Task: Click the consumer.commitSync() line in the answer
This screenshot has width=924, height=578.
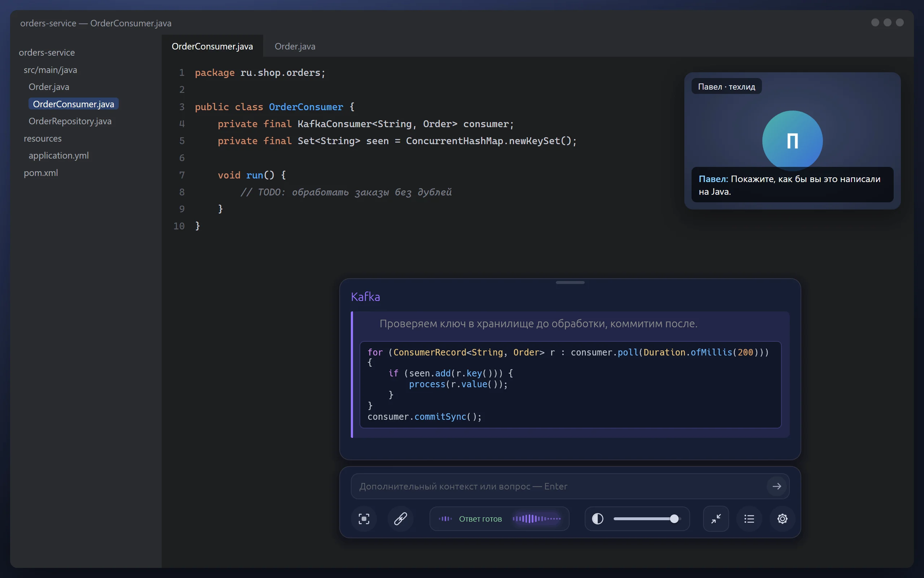Action: [424, 417]
